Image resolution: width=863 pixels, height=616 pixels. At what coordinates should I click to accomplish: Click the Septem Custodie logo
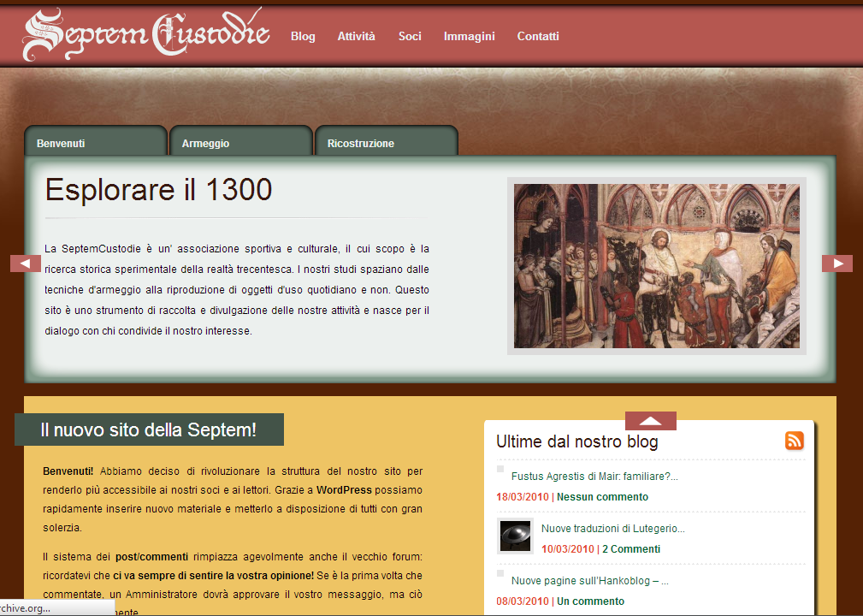tap(145, 36)
